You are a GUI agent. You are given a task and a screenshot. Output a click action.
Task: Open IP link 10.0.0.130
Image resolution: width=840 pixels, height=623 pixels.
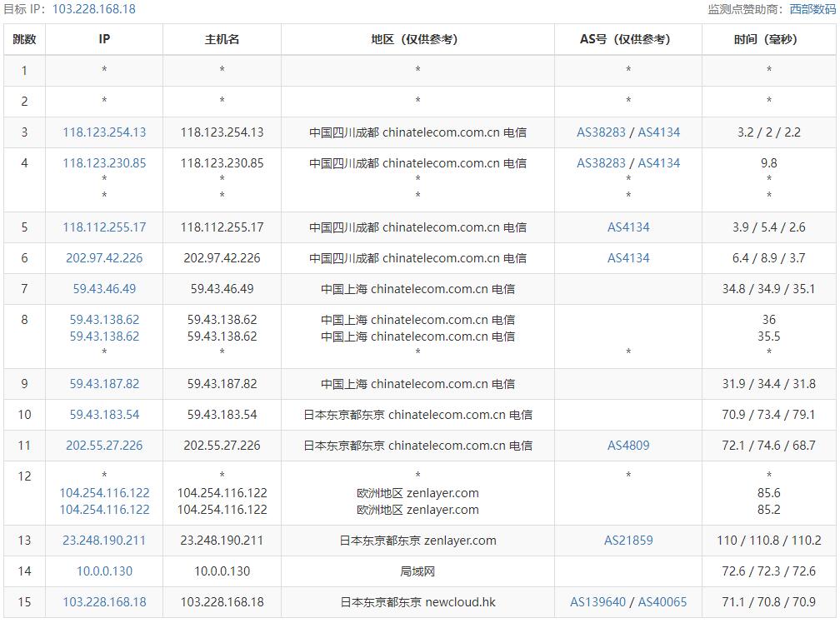[104, 571]
